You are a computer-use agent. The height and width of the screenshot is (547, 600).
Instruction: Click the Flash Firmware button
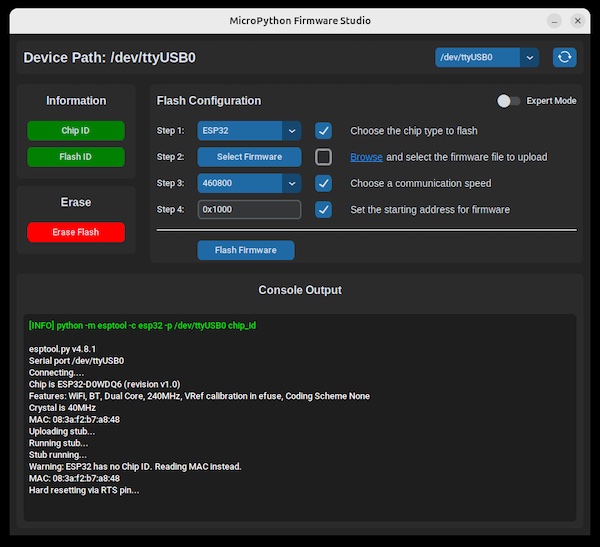(x=246, y=250)
